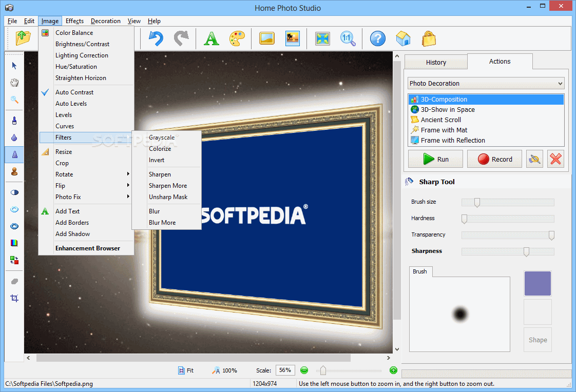Click the red X delete action button

[555, 159]
